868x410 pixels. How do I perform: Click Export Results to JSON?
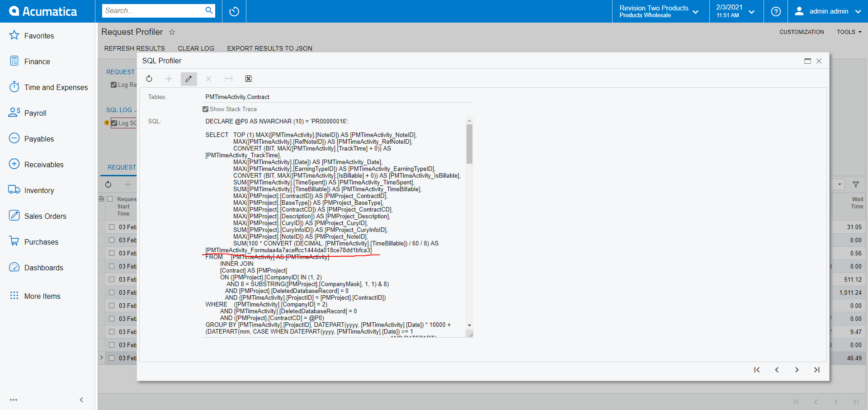[x=269, y=48]
